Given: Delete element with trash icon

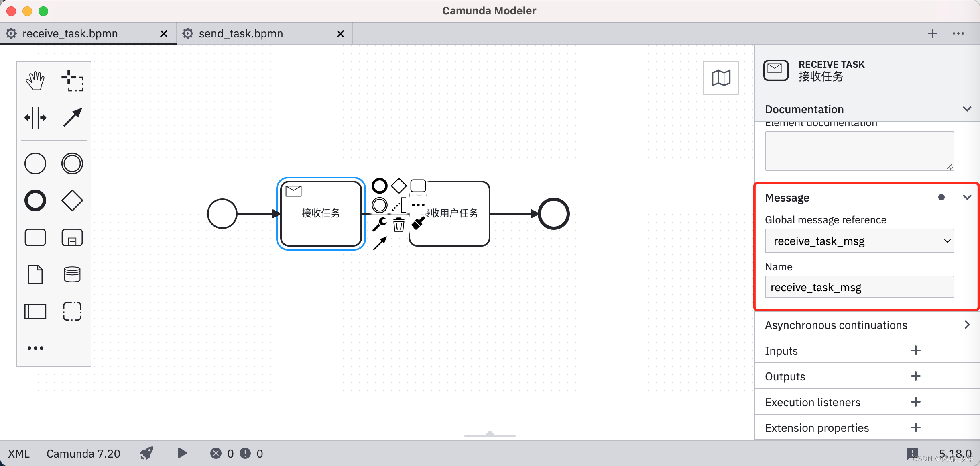Looking at the screenshot, I should (399, 225).
